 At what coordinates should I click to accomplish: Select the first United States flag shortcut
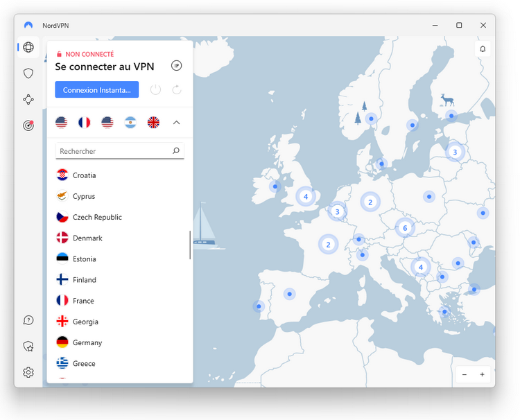(61, 122)
